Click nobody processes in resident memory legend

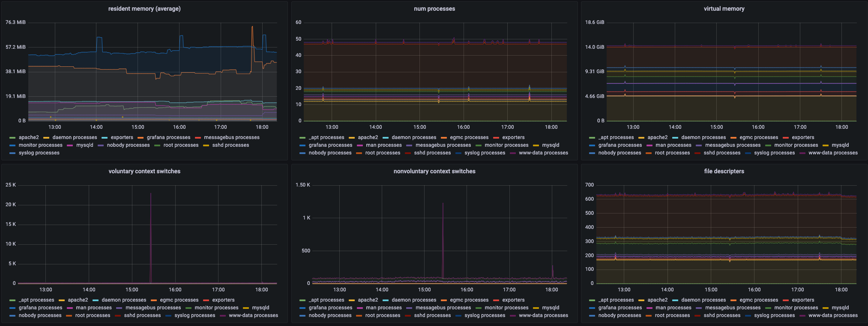[x=128, y=145]
